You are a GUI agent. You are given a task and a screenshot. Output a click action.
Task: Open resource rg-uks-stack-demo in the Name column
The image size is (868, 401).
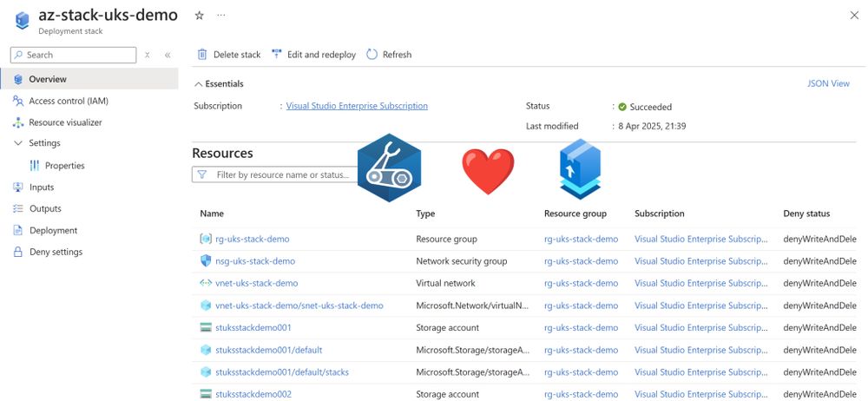(x=253, y=240)
